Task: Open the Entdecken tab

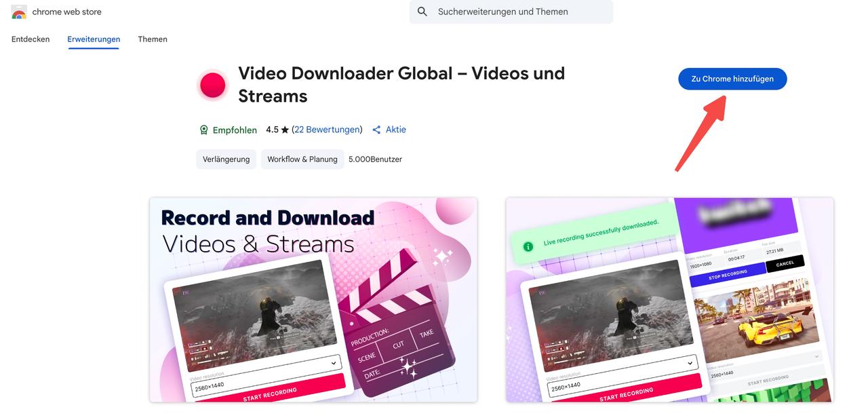Action: (x=31, y=39)
